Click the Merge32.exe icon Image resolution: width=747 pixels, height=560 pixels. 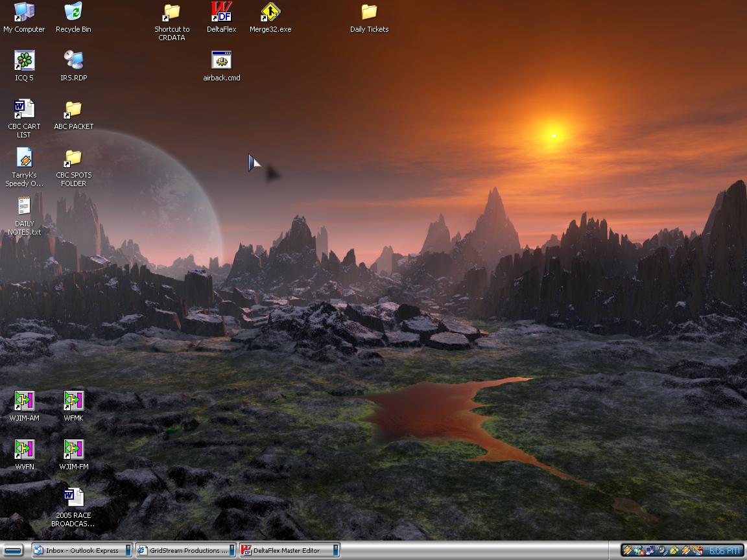270,12
